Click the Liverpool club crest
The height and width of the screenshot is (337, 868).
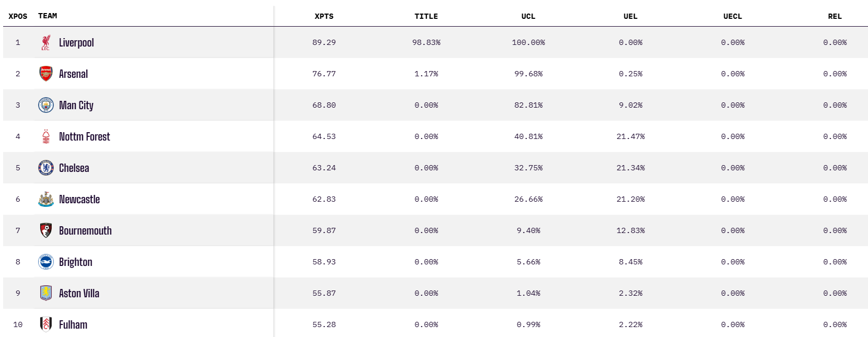click(46, 42)
